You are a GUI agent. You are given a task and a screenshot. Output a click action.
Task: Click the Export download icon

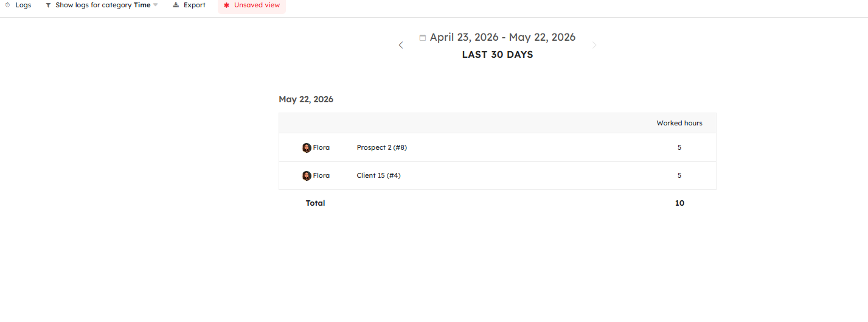pyautogui.click(x=176, y=5)
